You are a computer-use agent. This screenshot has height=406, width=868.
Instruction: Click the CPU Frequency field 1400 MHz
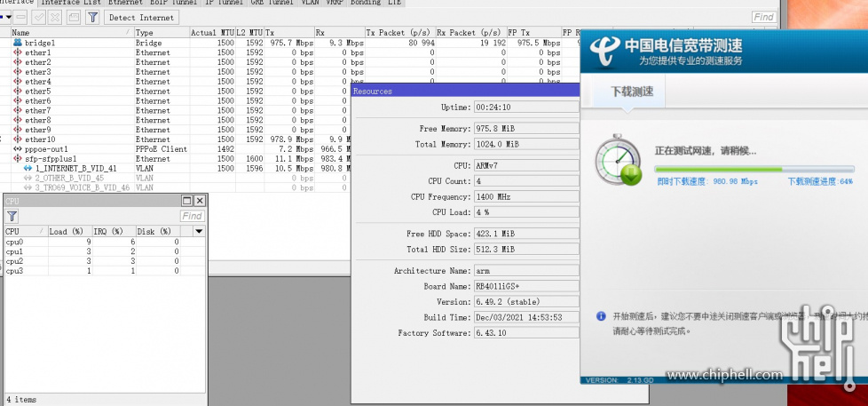click(x=525, y=196)
